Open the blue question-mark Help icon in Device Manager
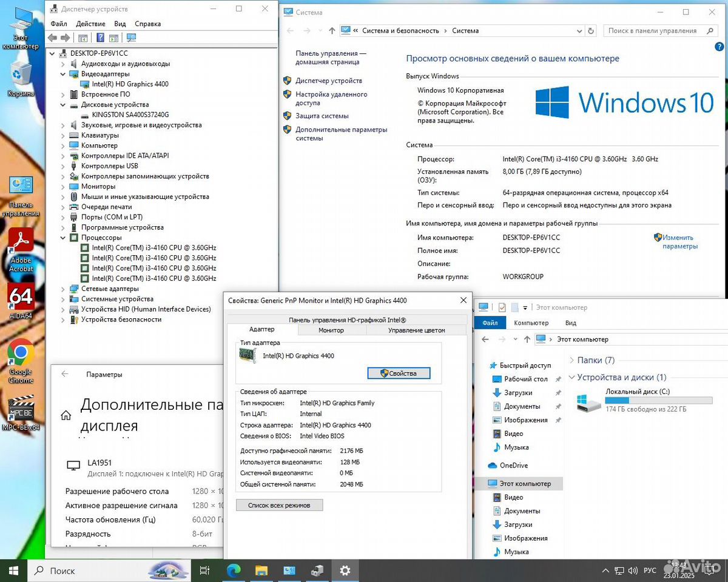Viewport: 728px width, 582px height. point(100,38)
